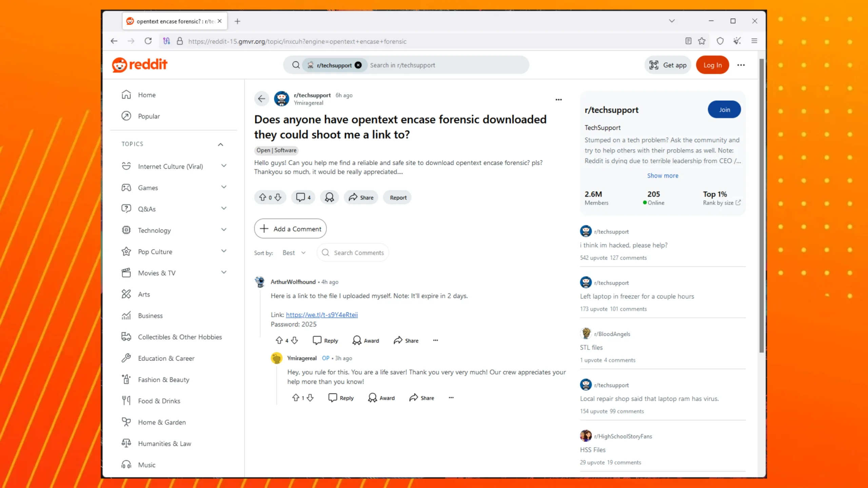868x488 pixels.
Task: Focus the Search Comments field
Action: (x=353, y=253)
